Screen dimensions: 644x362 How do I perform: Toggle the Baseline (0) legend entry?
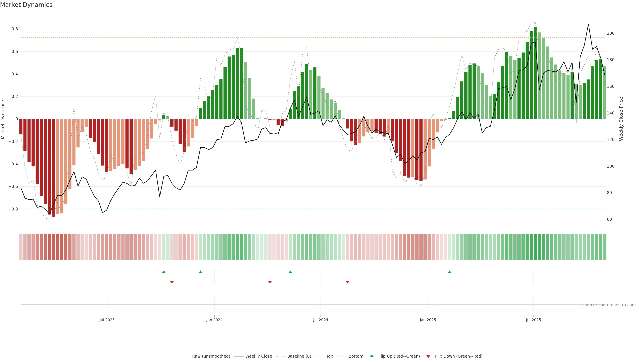299,356
